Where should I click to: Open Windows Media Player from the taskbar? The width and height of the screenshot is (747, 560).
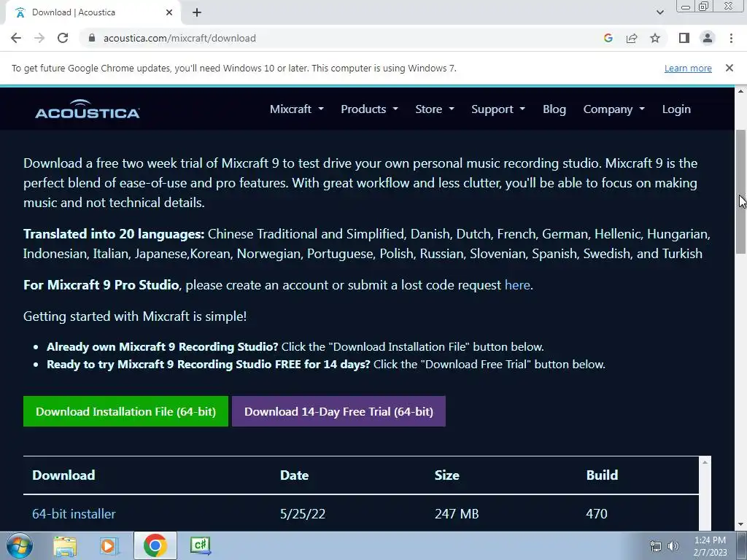pos(108,545)
